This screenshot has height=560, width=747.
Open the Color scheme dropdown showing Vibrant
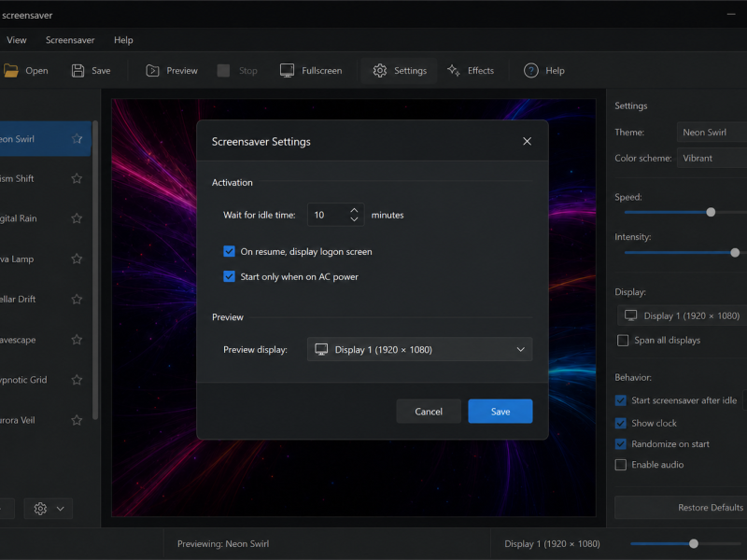[712, 158]
